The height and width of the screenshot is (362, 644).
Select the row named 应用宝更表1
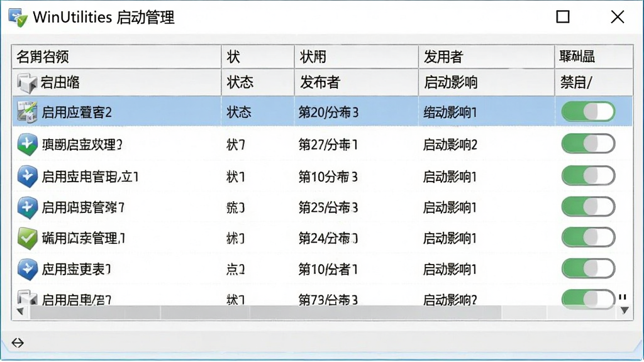click(x=323, y=269)
